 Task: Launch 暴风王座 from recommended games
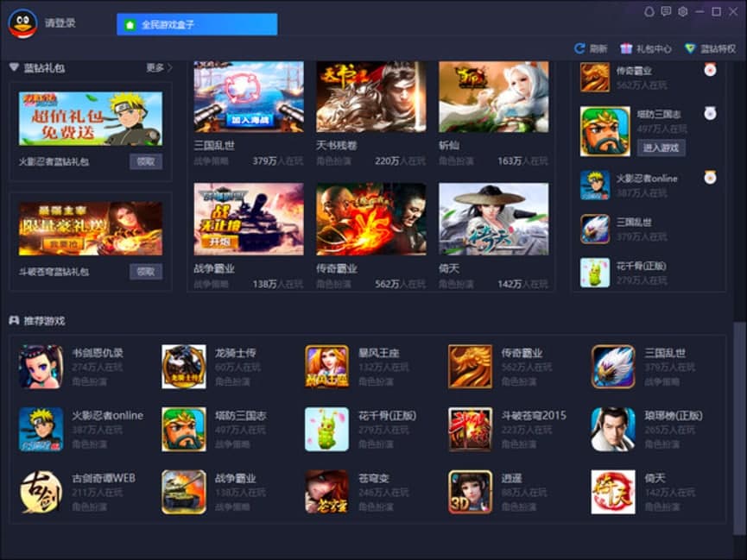point(326,367)
